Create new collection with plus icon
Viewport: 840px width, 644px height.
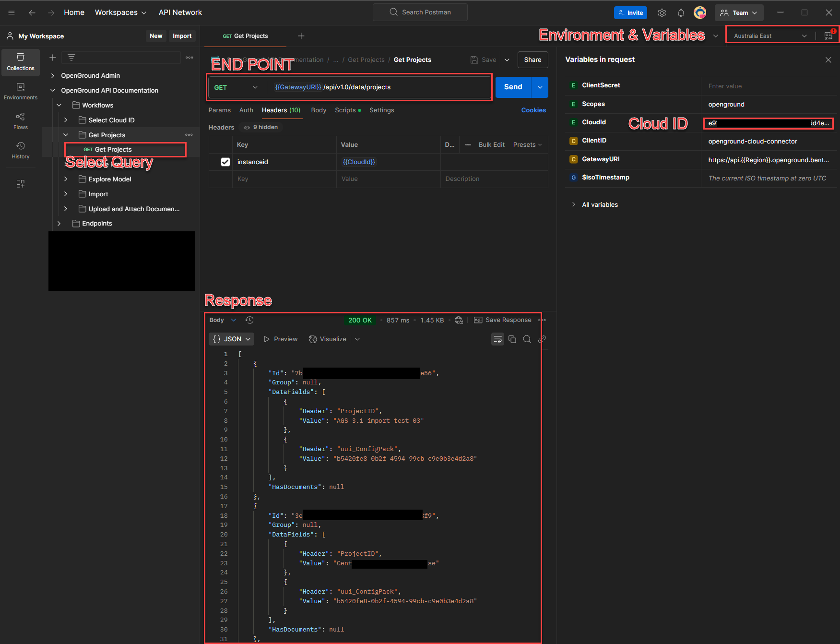(53, 58)
